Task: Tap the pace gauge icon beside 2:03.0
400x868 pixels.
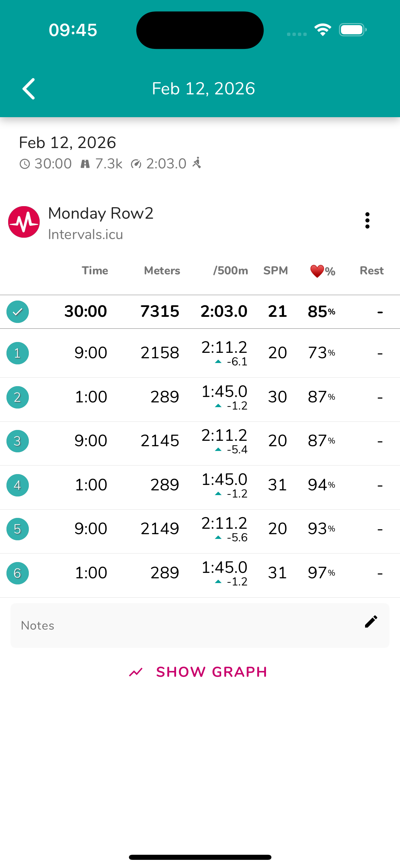Action: [x=136, y=164]
